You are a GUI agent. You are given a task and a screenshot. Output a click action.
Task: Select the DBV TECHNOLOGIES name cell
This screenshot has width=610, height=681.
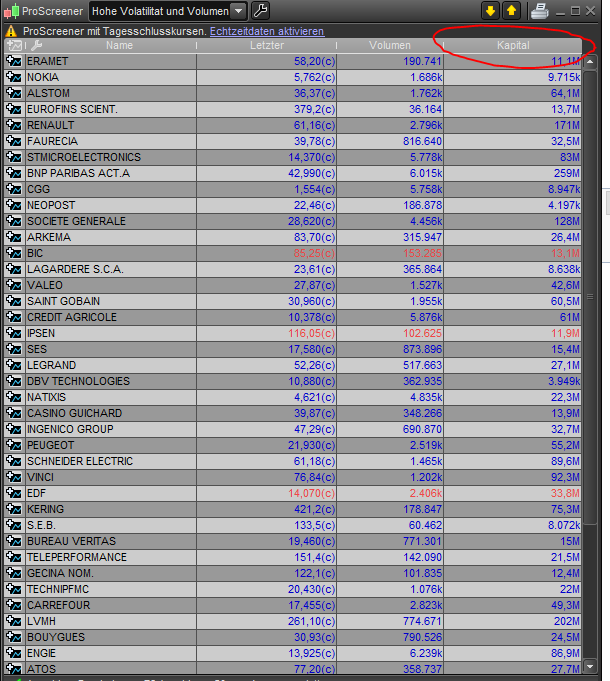click(111, 381)
